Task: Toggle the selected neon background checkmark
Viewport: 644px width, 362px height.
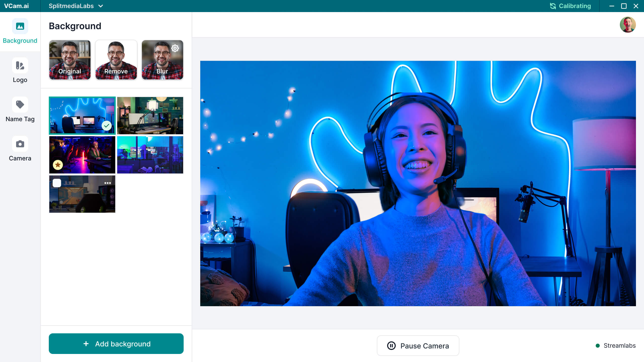Action: click(107, 125)
